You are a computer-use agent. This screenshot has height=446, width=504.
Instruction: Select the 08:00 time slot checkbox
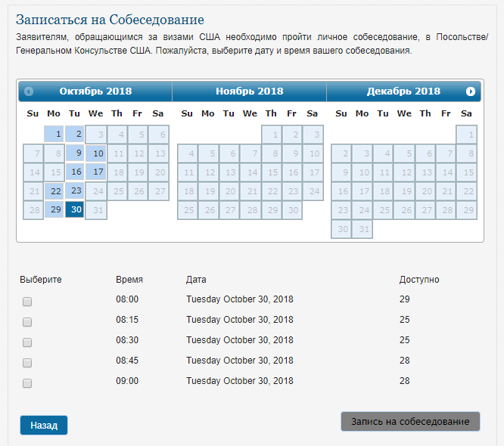[x=27, y=302]
